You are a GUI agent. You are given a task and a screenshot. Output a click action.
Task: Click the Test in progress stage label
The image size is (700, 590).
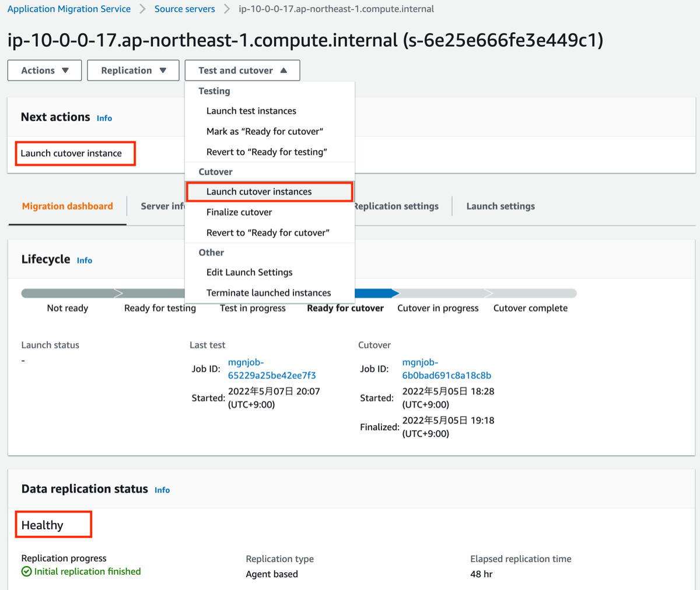[253, 308]
